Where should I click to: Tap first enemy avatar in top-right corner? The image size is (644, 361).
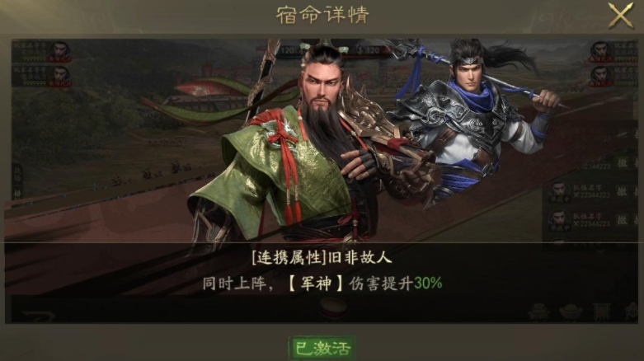(x=600, y=51)
